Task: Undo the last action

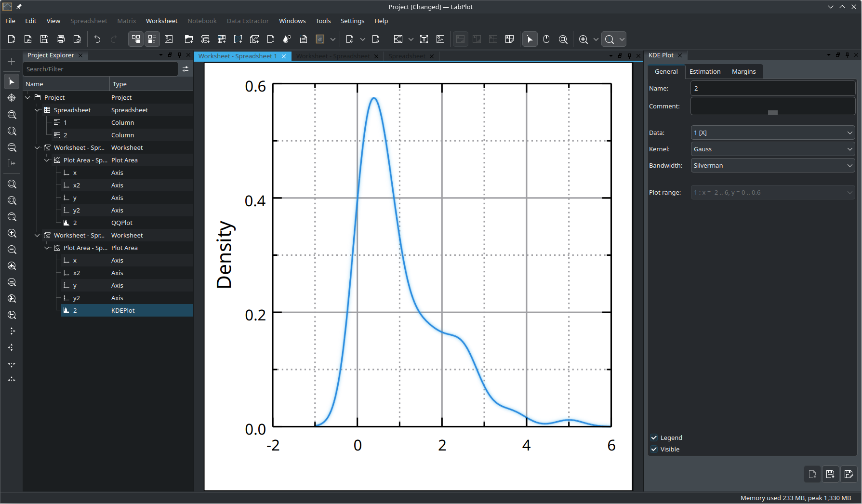Action: click(97, 39)
